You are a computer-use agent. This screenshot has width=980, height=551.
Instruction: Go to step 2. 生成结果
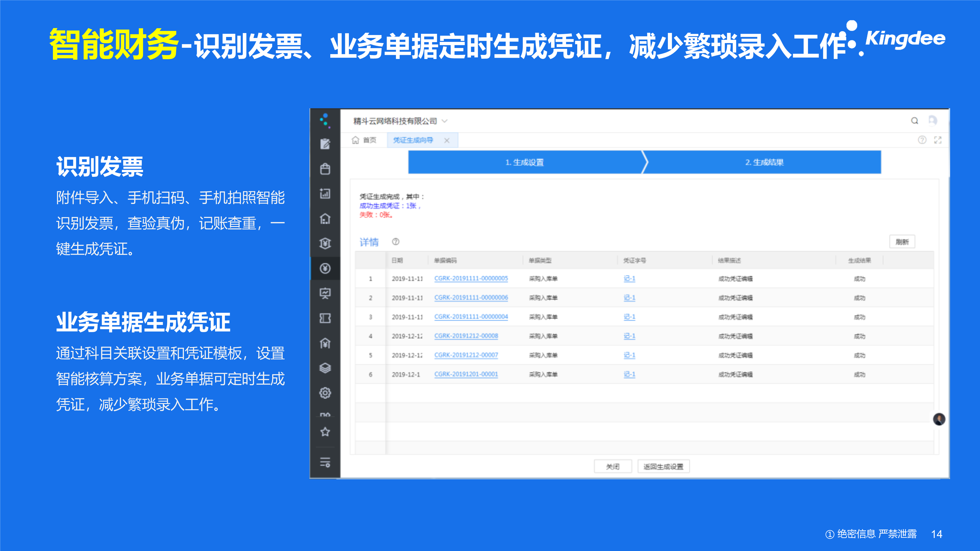click(x=764, y=162)
